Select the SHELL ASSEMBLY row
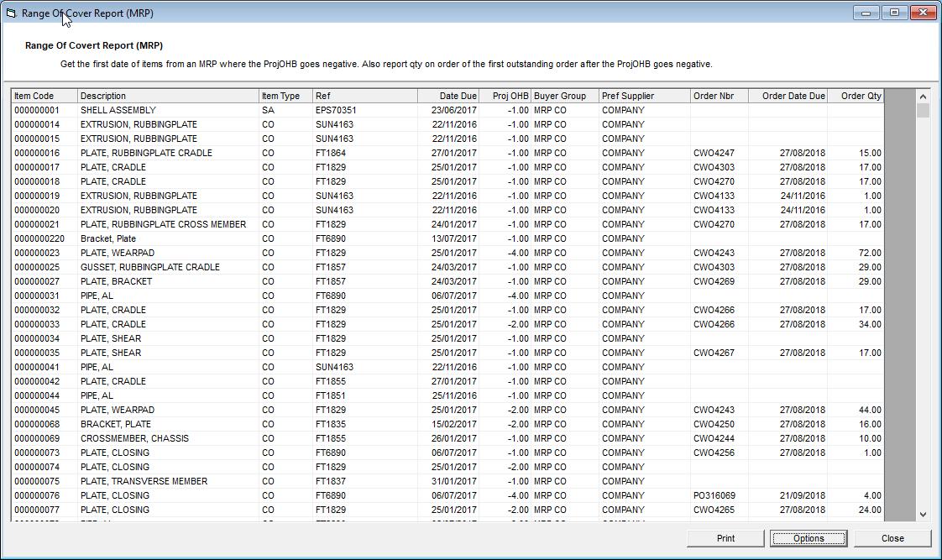 click(118, 110)
